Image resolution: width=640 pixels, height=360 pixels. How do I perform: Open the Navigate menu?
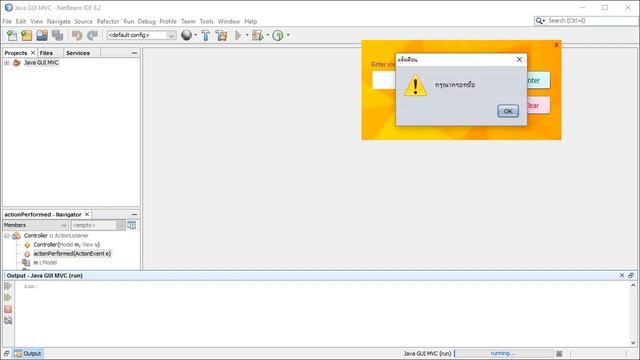[x=58, y=21]
